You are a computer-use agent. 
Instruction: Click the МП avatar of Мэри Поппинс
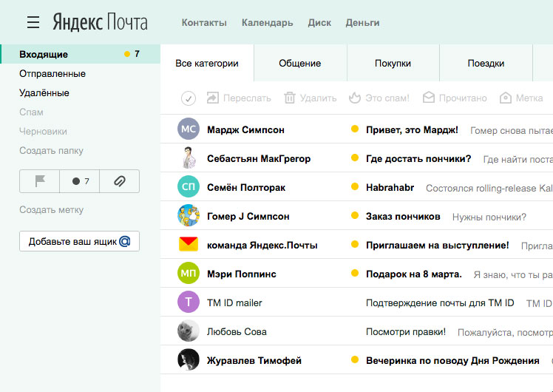click(x=189, y=273)
